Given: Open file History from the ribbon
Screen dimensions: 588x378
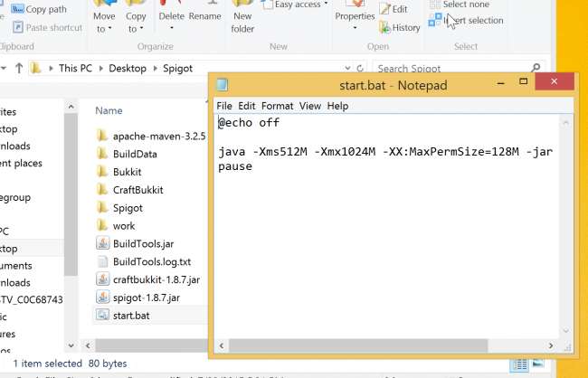Looking at the screenshot, I should coord(400,27).
